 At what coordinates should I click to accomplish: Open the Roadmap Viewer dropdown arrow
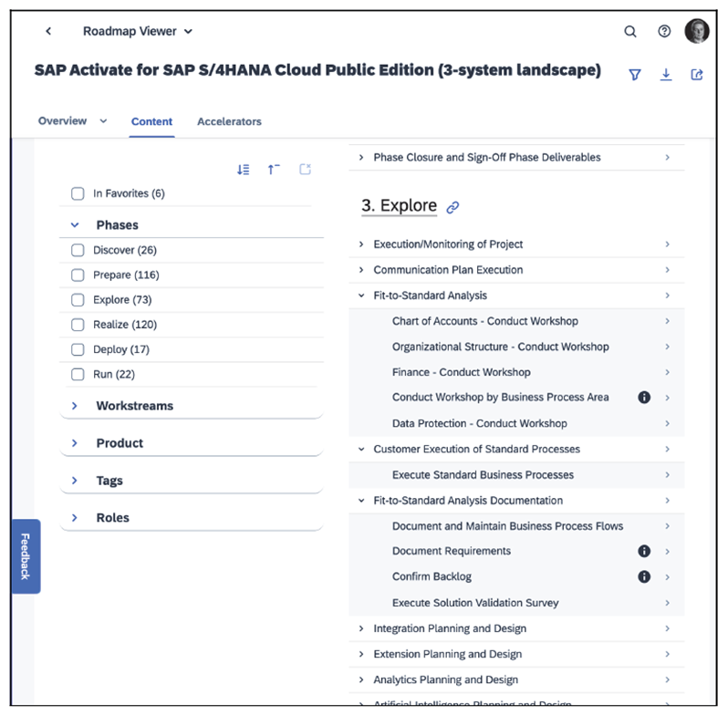tap(188, 32)
